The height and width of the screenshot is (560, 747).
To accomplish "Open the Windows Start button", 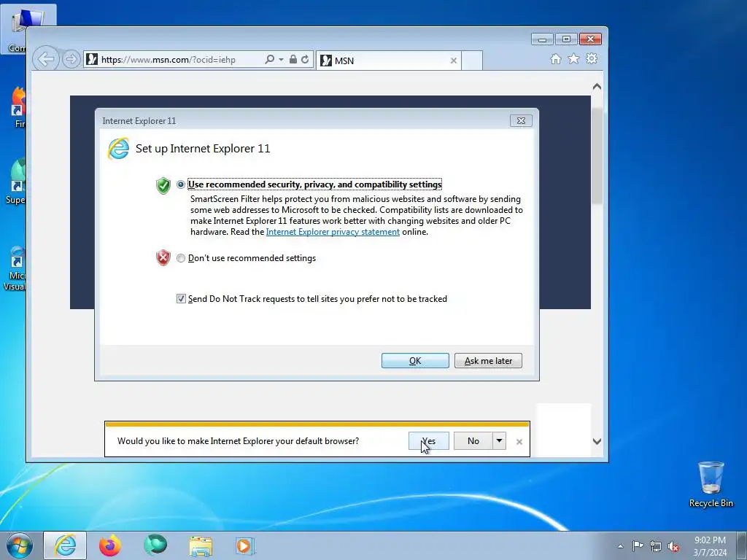I will (19, 545).
